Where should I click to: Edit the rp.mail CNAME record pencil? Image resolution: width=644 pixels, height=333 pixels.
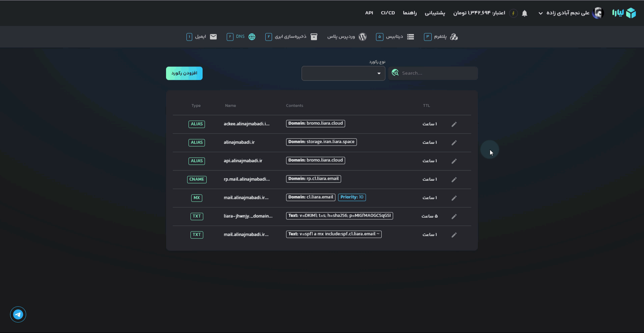click(x=454, y=179)
